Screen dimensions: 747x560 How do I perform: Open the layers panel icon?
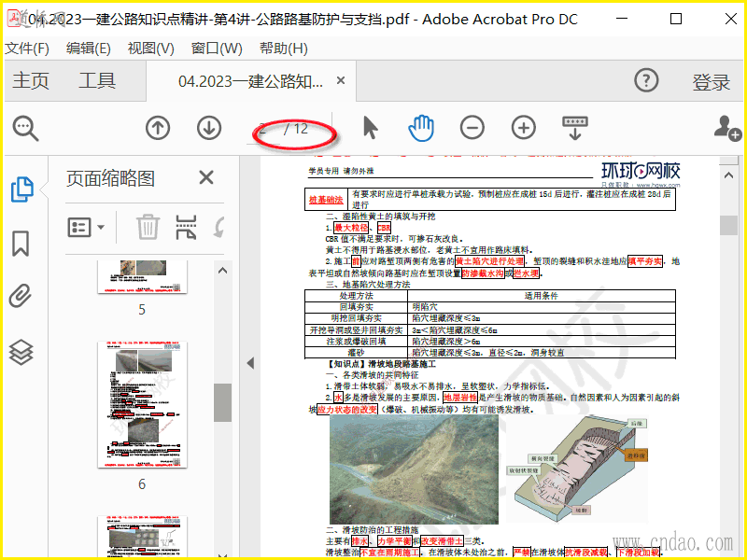[21, 353]
